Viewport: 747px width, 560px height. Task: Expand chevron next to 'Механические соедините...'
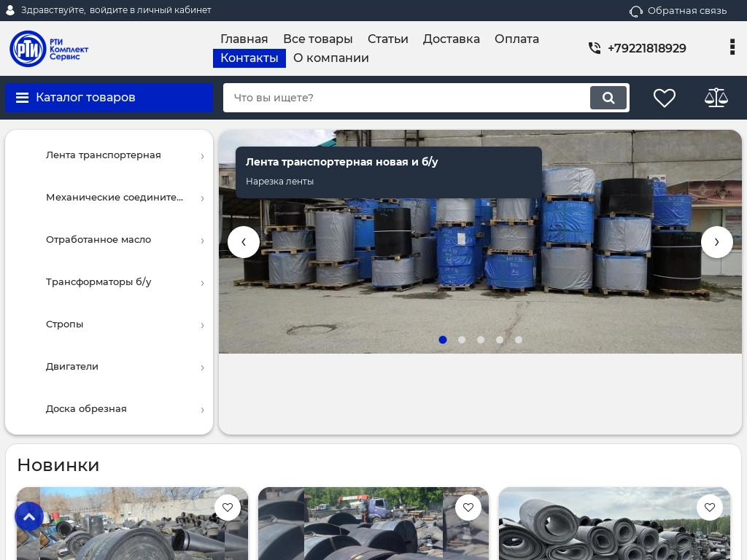pyautogui.click(x=203, y=198)
